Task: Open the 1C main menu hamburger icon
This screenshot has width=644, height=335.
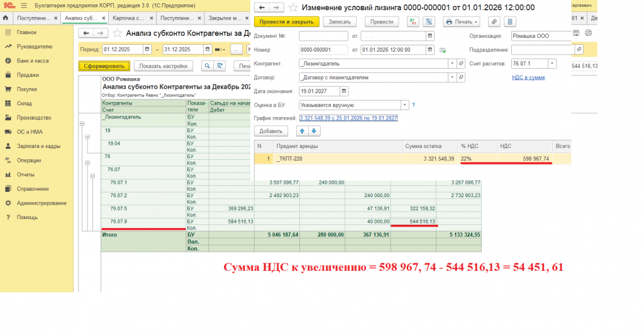Action: pyautogui.click(x=24, y=6)
